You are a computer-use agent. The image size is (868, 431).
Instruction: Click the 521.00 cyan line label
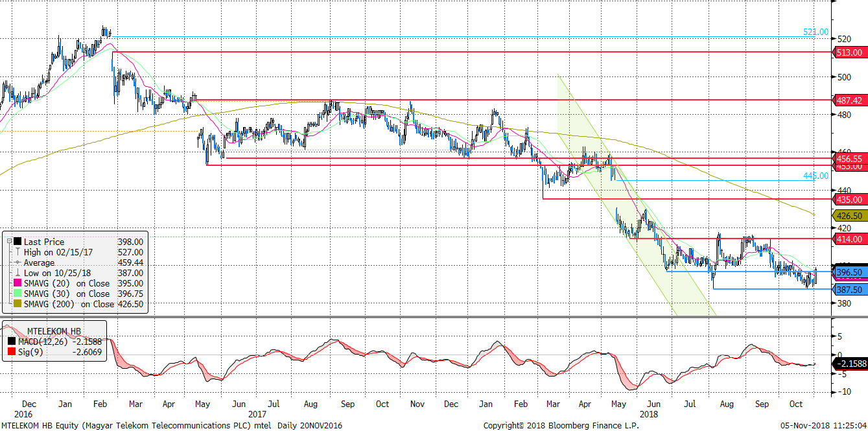815,32
